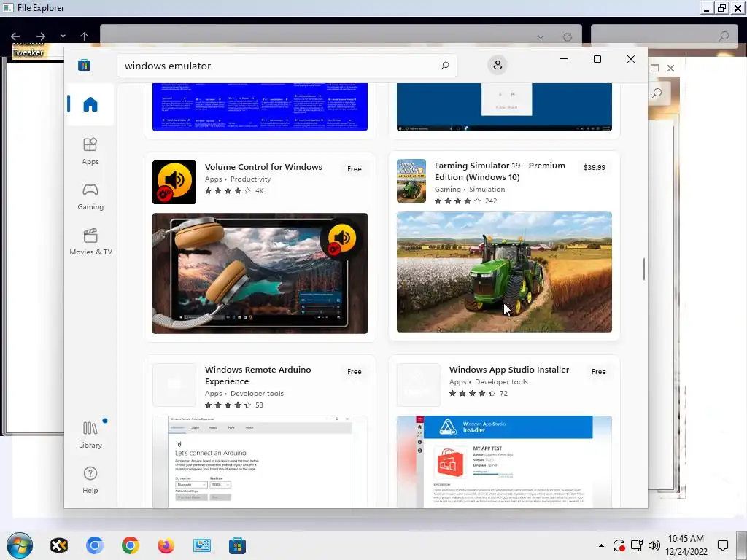Image resolution: width=747 pixels, height=560 pixels.
Task: Click Windows App Studio Installer title
Action: click(509, 370)
